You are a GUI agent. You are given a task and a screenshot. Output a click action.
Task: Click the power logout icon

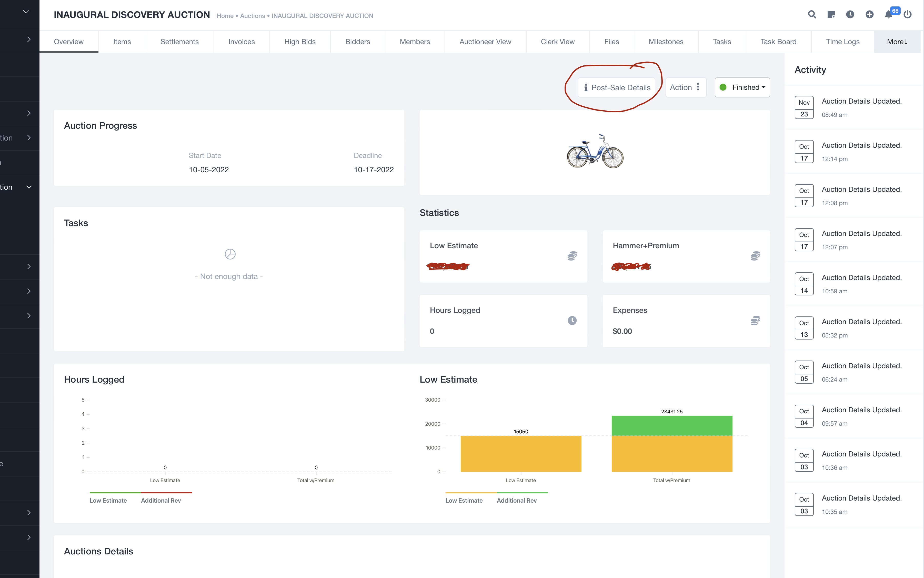908,15
